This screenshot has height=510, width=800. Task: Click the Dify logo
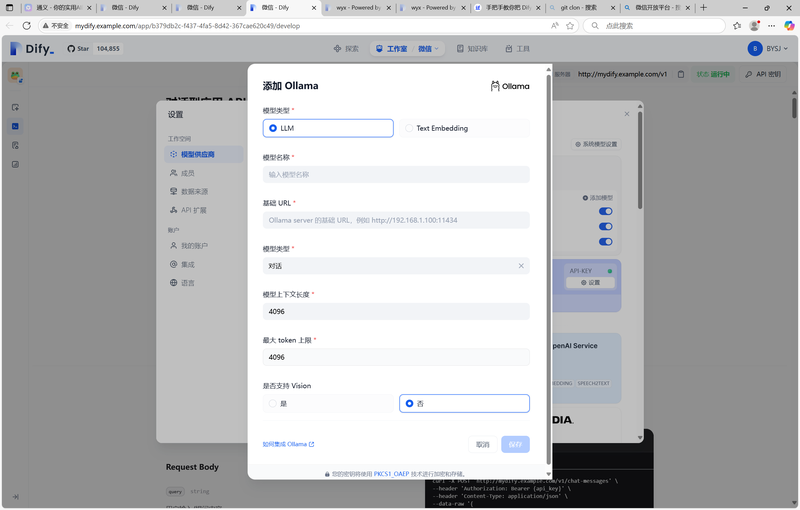pyautogui.click(x=32, y=48)
